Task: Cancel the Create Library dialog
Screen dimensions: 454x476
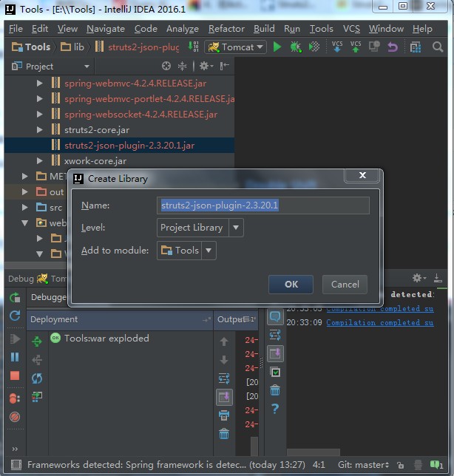Action: tap(345, 285)
